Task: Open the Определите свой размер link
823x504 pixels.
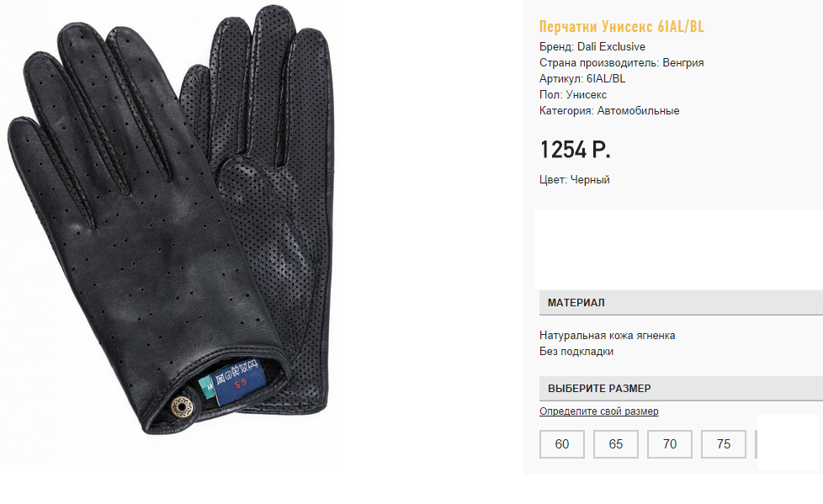Action: pyautogui.click(x=599, y=411)
